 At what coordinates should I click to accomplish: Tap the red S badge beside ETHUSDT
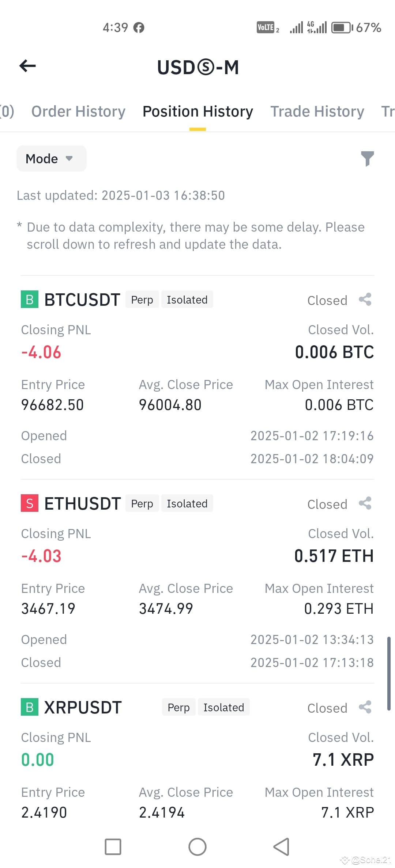click(x=30, y=503)
